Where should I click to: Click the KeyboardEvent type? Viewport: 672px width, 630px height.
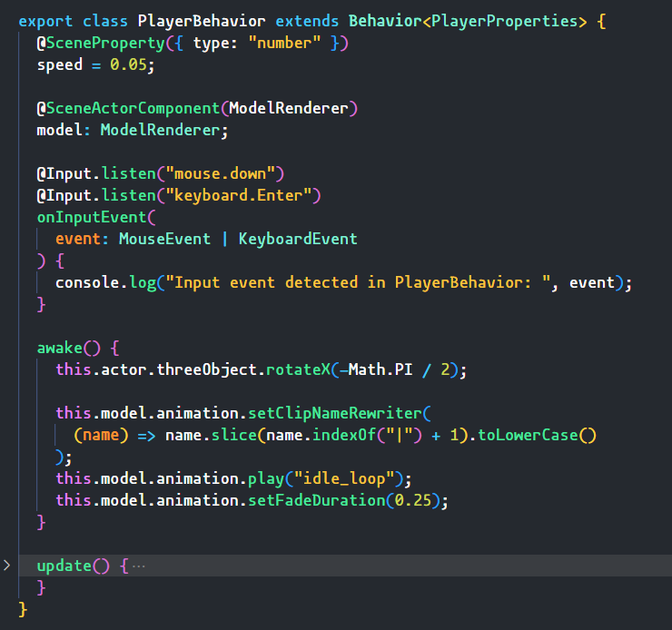click(298, 239)
